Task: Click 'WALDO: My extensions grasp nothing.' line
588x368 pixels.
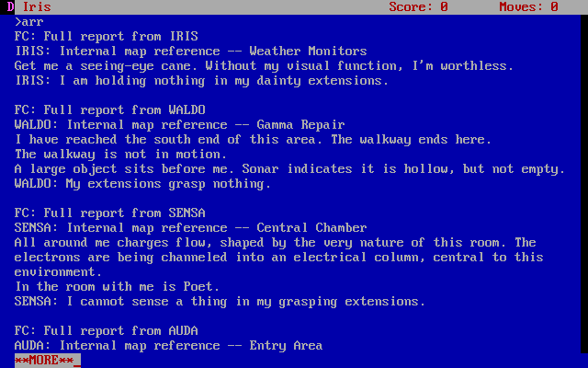Action: point(142,184)
